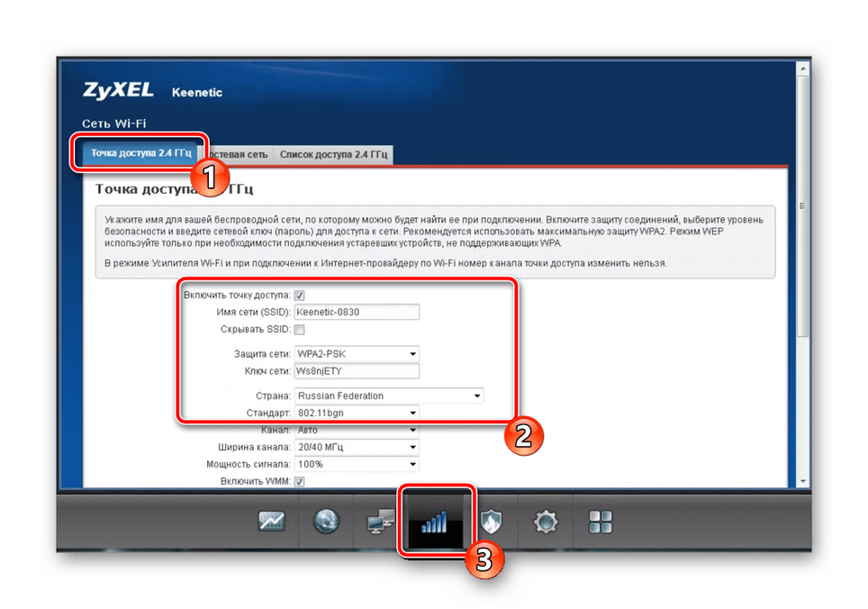
Task: Open 'Ширина канала' 20/40 МГц dropdown
Action: (x=357, y=448)
